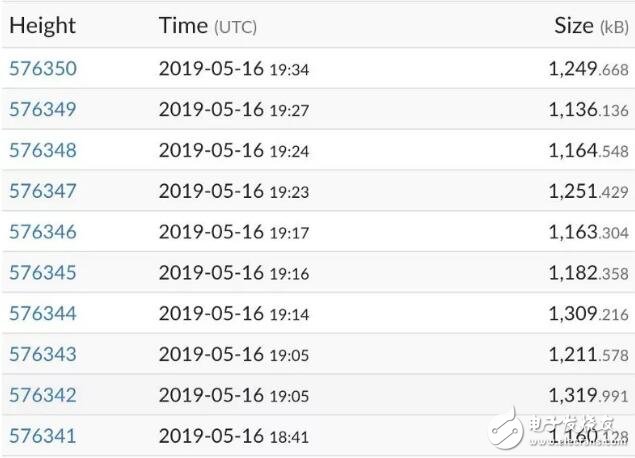Open block height 576350 link
635x458 pixels.
[43, 68]
